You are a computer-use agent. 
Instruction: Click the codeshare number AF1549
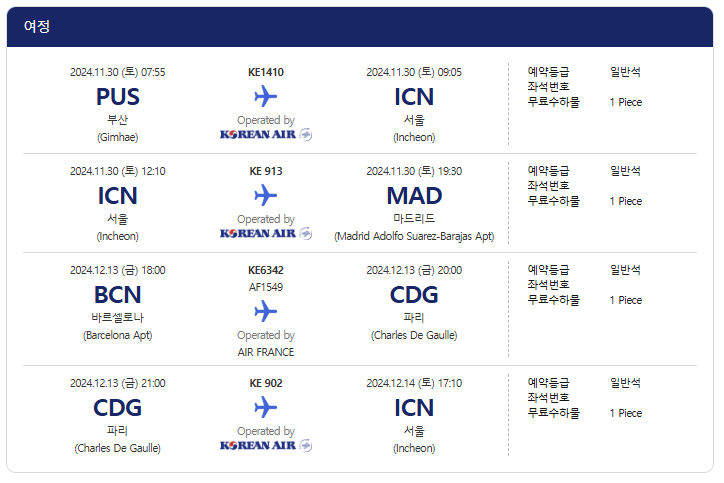[x=265, y=285]
